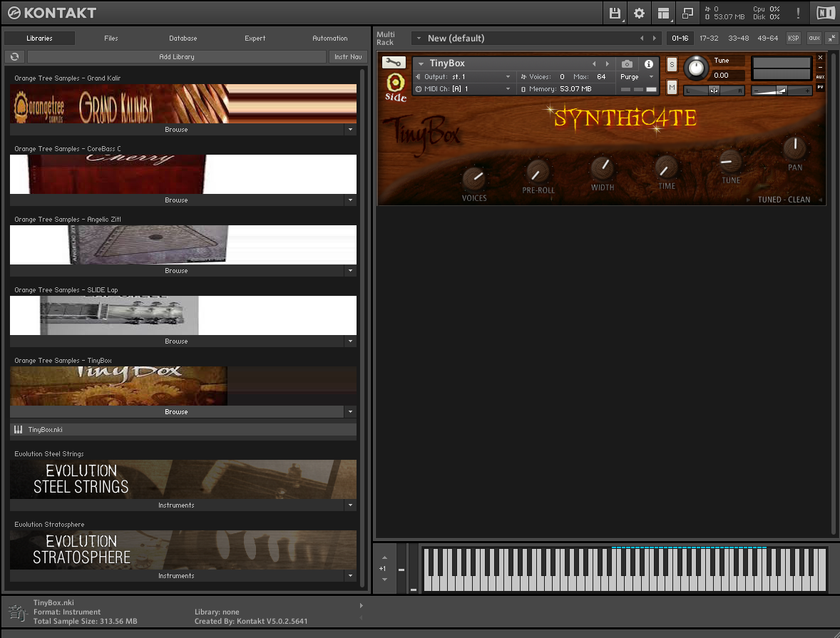
Task: Select previous TinyBox instrument arrow
Action: pos(594,63)
